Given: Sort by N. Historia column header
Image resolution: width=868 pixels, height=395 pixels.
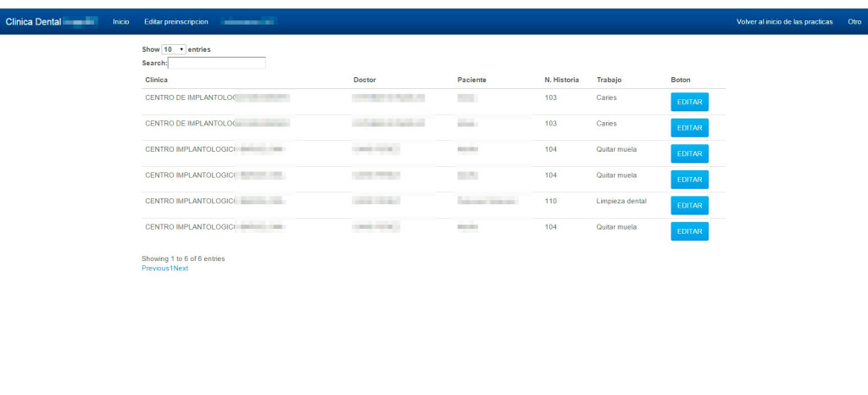Looking at the screenshot, I should 561,80.
